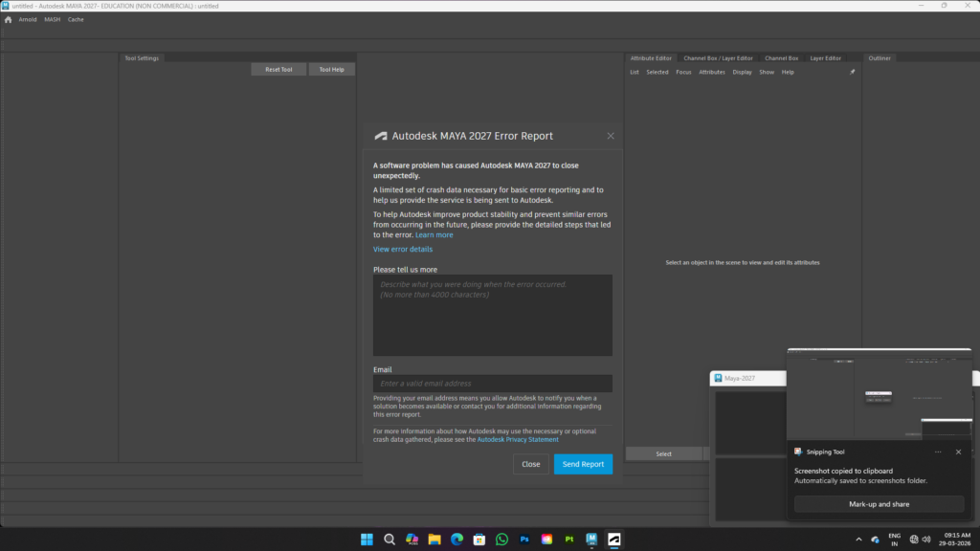The height and width of the screenshot is (551, 980).
Task: Open Microsoft Store from taskbar
Action: click(x=479, y=540)
